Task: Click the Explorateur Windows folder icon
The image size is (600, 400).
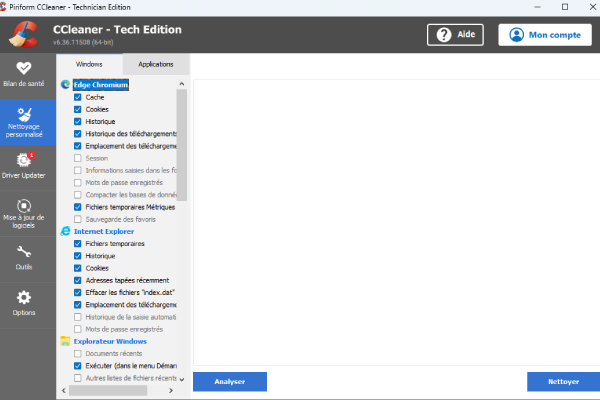Action: (65, 341)
